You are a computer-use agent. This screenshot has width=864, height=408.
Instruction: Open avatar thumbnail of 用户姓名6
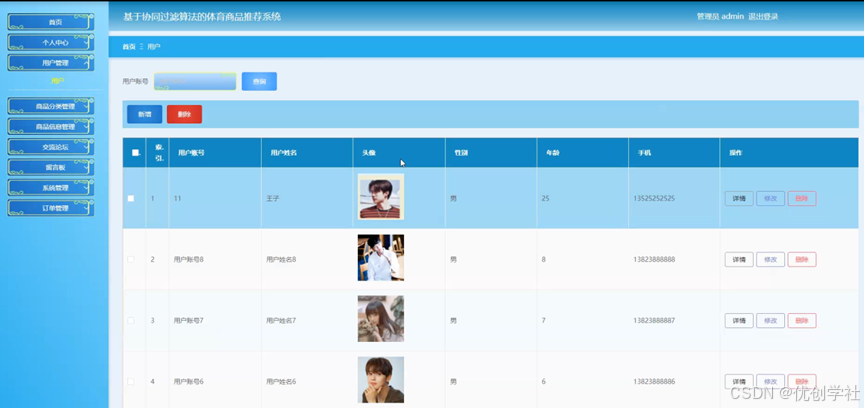coord(381,379)
